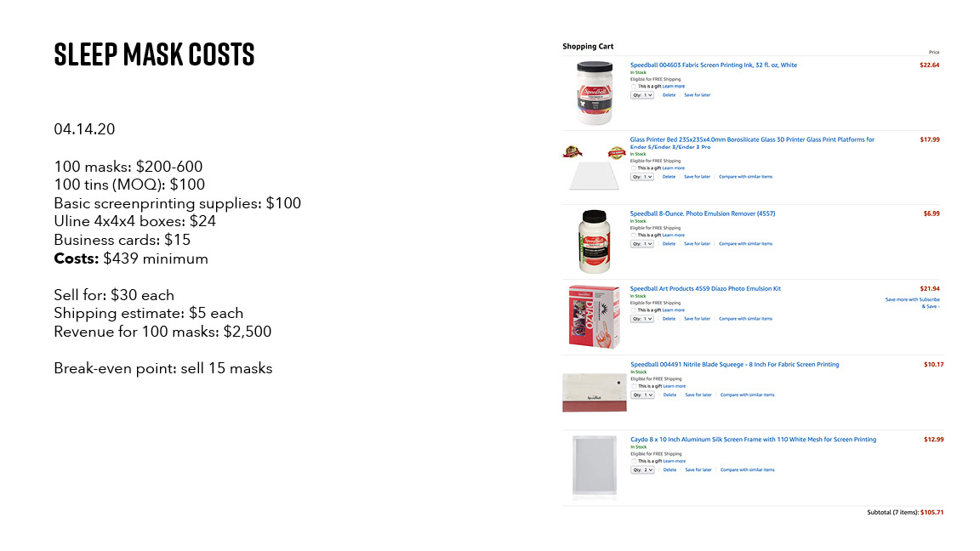980x551 pixels.
Task: Open quantity dropdown for Speedball Fabric Ink
Action: click(x=642, y=95)
